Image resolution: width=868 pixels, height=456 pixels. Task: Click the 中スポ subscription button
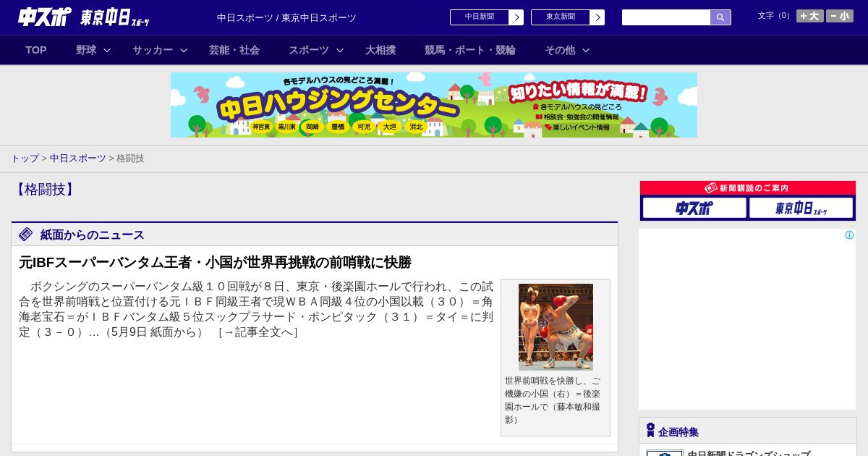click(x=694, y=208)
